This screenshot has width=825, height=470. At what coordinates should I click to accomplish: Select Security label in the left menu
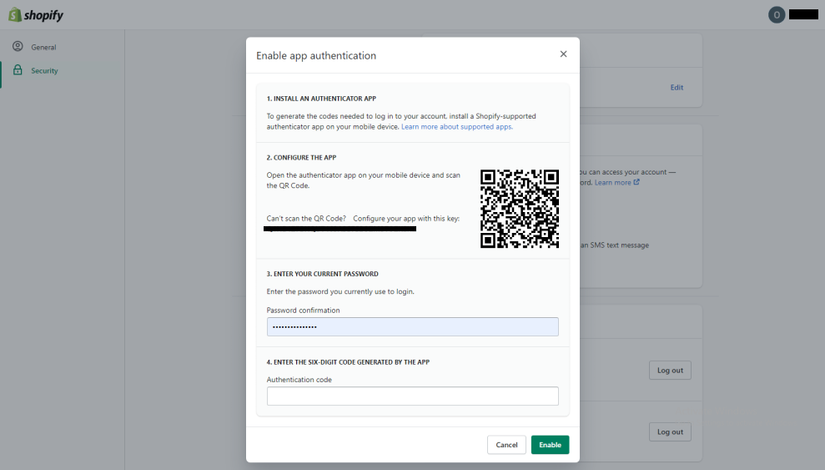45,71
